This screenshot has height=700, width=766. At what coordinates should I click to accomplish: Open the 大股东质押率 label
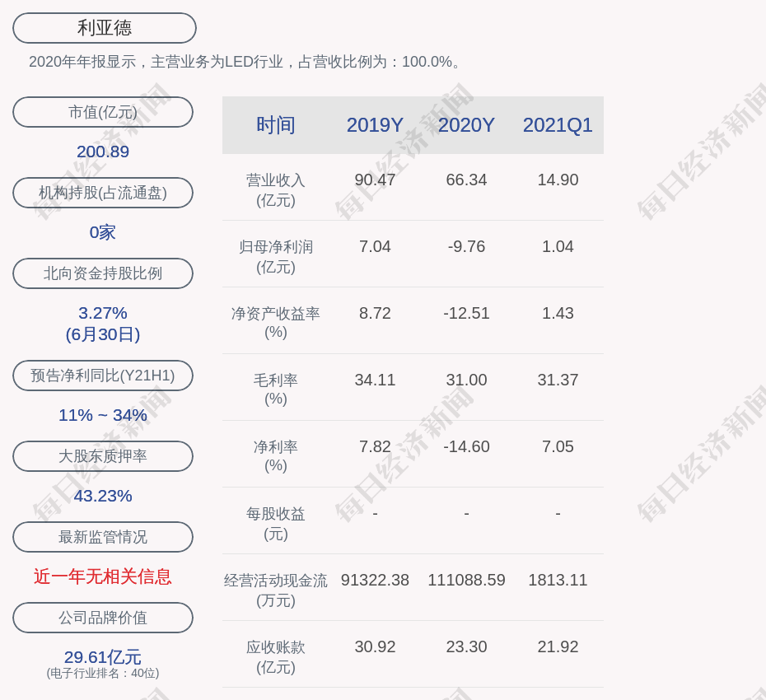coord(103,456)
